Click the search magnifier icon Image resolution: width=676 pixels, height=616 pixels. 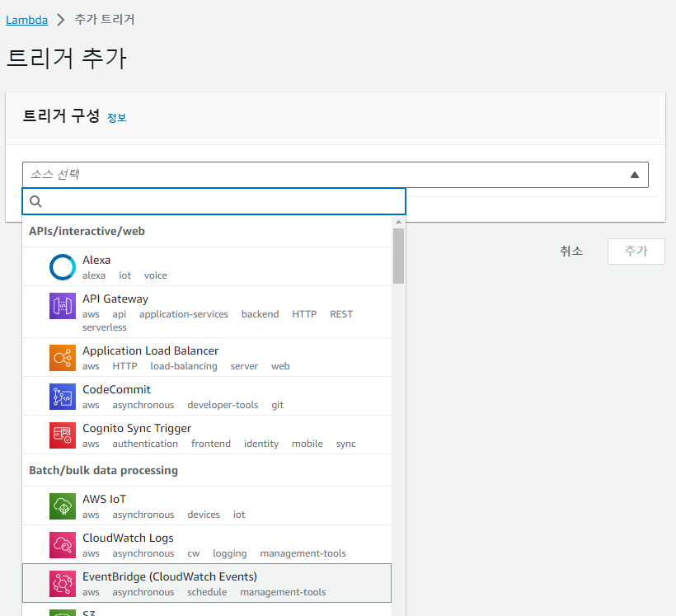[x=35, y=201]
